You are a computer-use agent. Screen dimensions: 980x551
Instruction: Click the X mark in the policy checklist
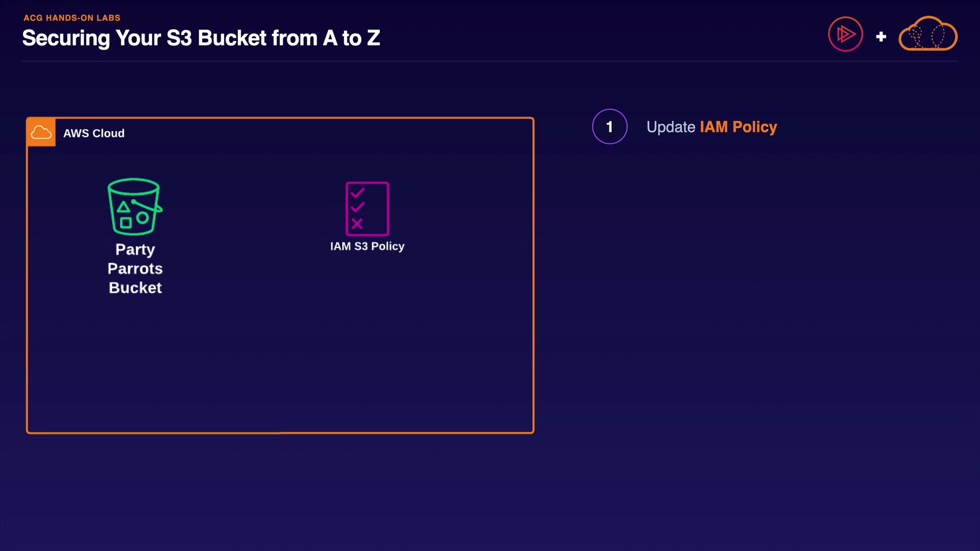pos(357,223)
